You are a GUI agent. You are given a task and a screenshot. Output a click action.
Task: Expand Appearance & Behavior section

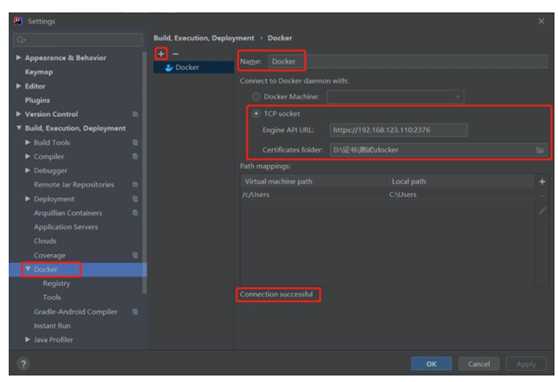(x=19, y=58)
